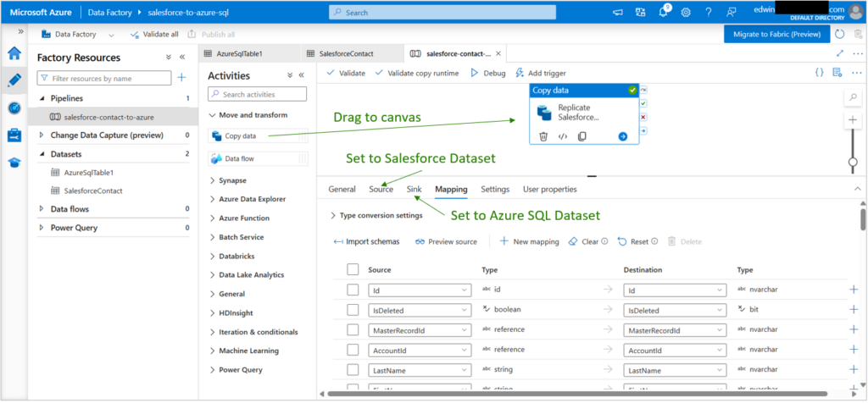Open the General activity tab
868x403 pixels.
coord(342,189)
